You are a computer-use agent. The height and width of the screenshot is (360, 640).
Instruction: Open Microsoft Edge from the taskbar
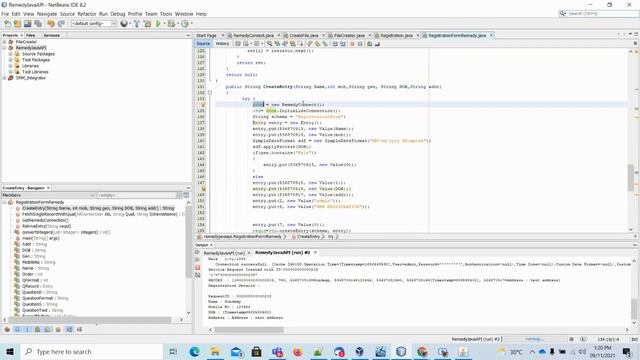tap(194, 351)
